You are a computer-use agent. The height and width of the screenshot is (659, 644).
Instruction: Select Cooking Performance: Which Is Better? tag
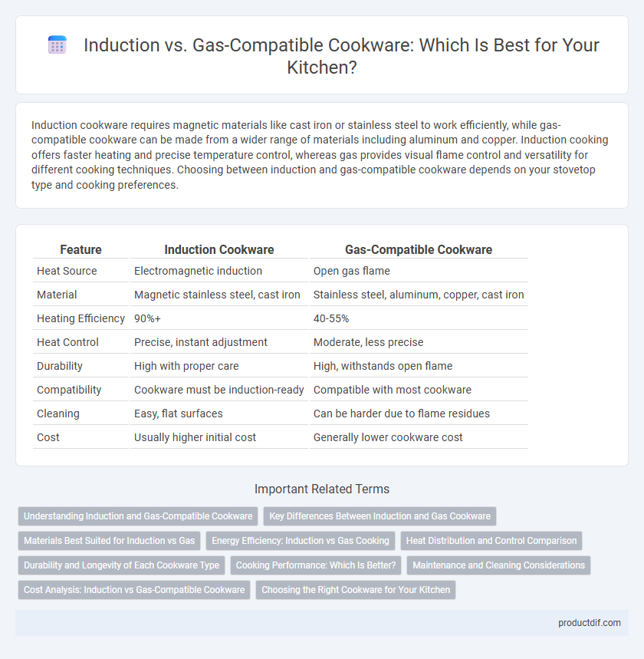pyautogui.click(x=316, y=565)
